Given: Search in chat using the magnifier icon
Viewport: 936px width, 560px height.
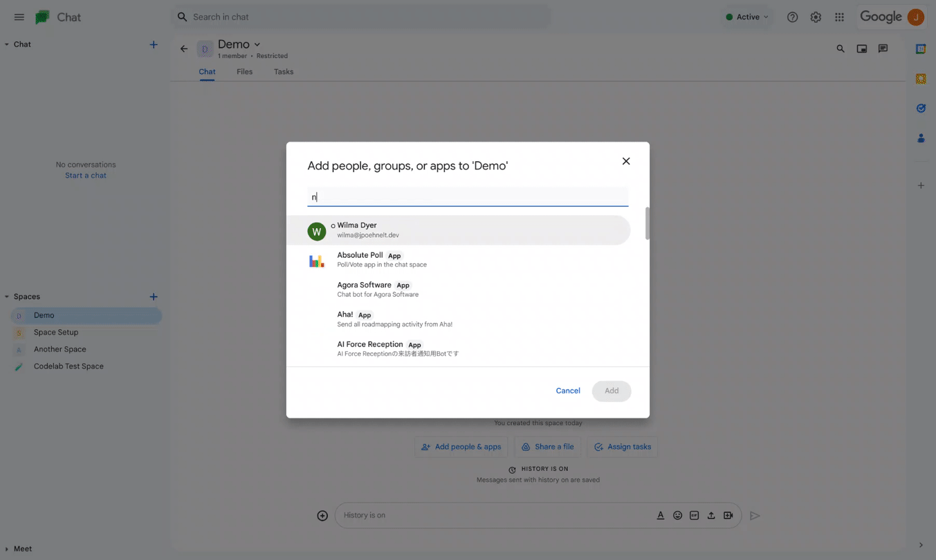Looking at the screenshot, I should 840,49.
